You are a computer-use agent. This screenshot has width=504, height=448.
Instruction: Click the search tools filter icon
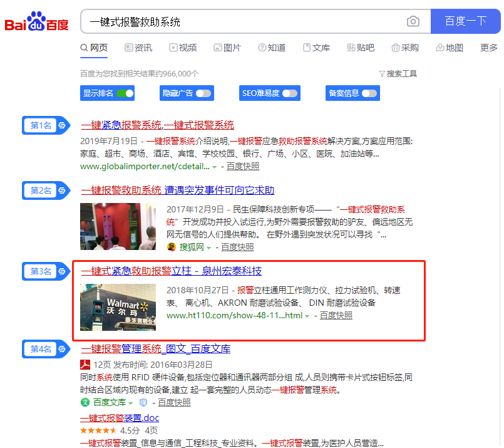[382, 74]
